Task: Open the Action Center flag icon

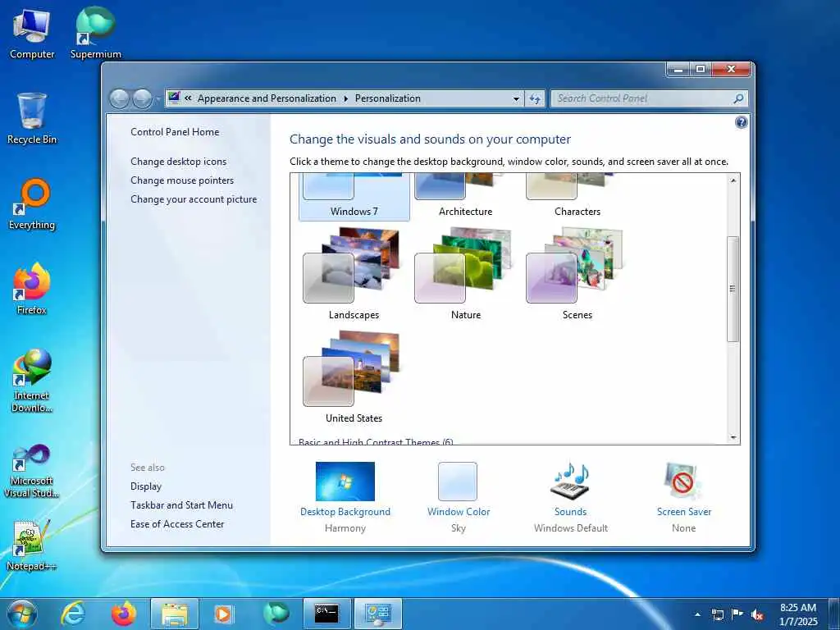Action: point(737,614)
